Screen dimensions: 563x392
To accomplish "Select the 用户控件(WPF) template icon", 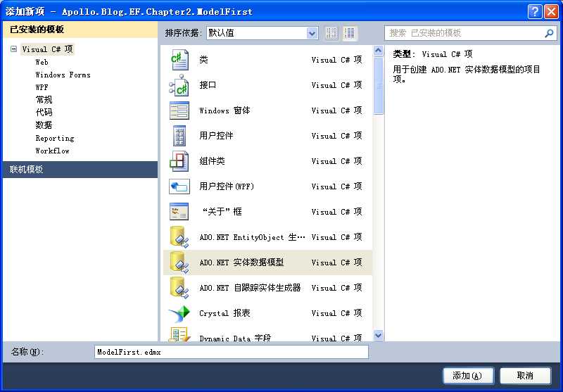I will click(x=179, y=186).
